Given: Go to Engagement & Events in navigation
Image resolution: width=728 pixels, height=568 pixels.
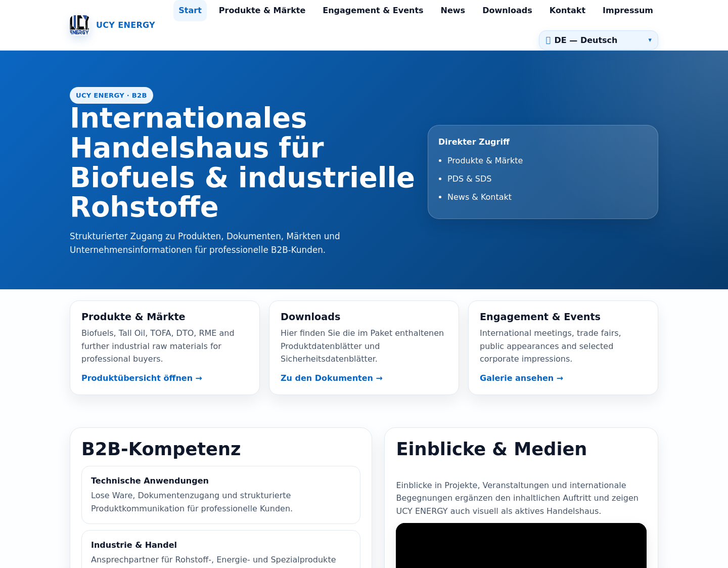Looking at the screenshot, I should (x=373, y=10).
